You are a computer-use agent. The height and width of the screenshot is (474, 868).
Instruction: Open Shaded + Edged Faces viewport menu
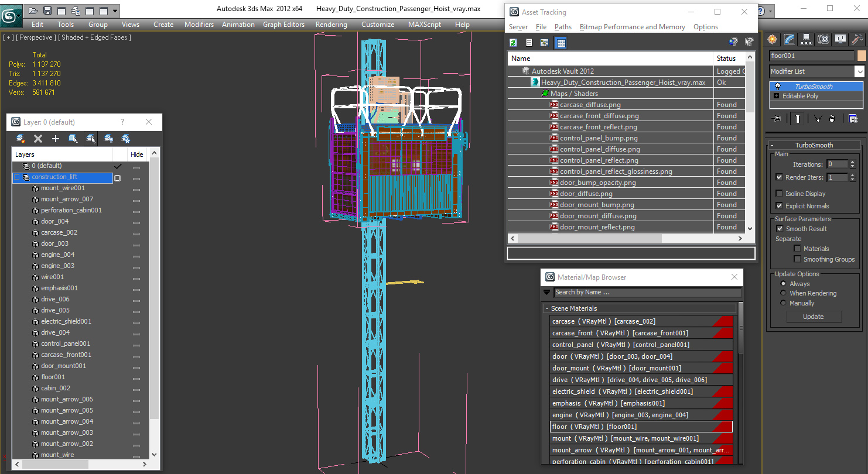coord(95,37)
